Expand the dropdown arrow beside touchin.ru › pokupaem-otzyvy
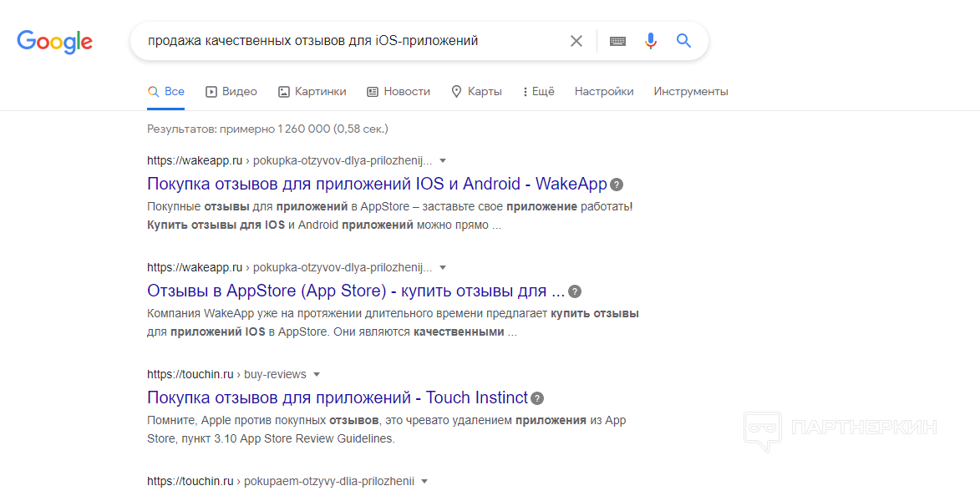 424,482
